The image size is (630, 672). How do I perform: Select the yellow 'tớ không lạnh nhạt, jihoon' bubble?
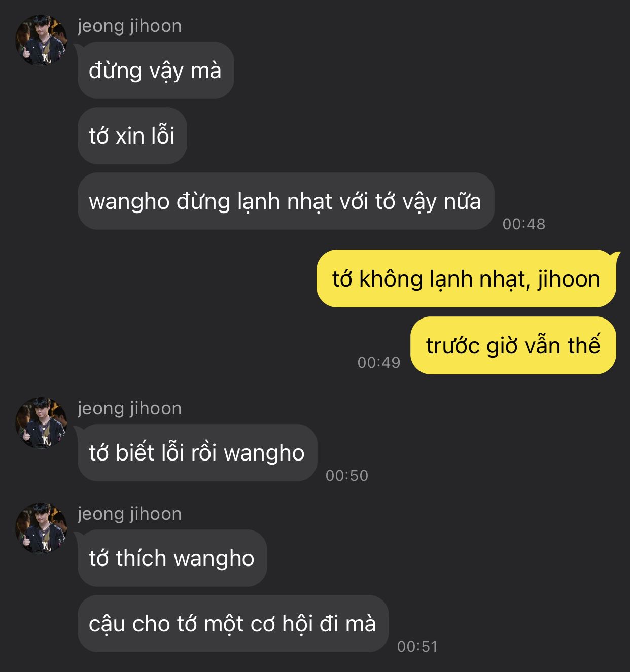pyautogui.click(x=466, y=278)
